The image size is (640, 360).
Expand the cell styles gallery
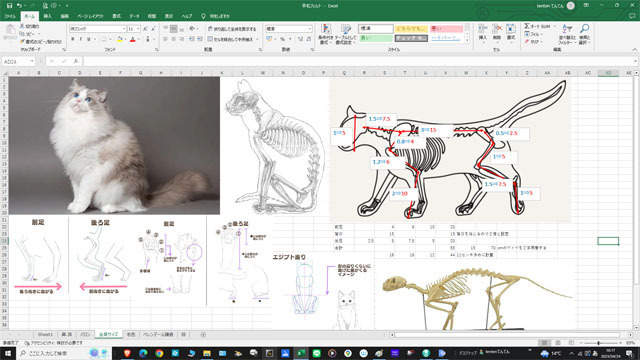click(467, 39)
